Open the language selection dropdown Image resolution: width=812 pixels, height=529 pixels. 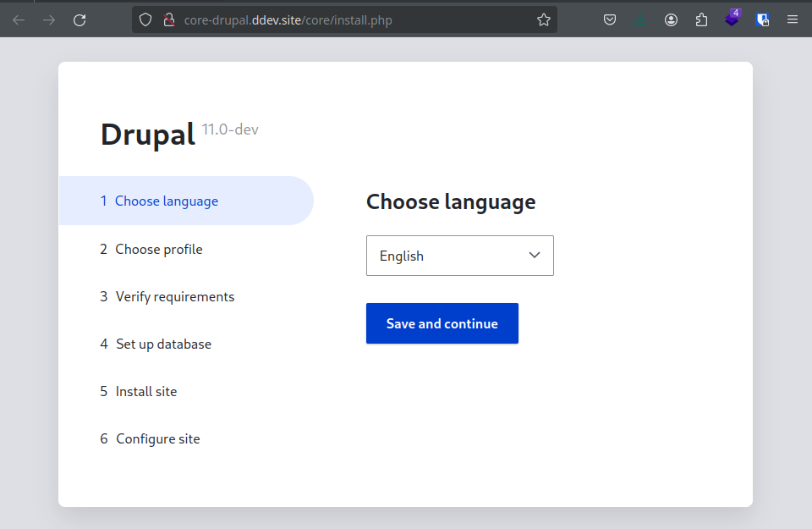pos(459,255)
